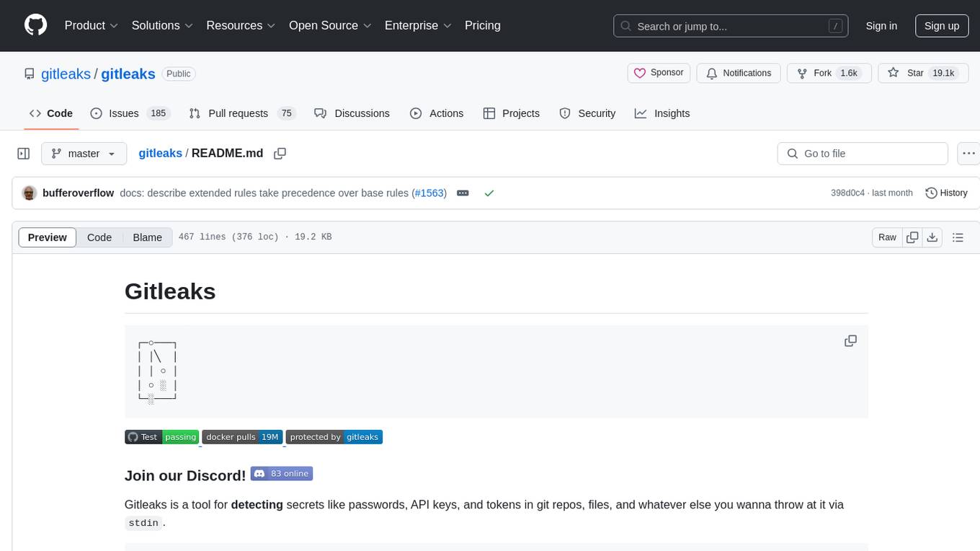Click bufferoverflow author avatar

(x=30, y=193)
